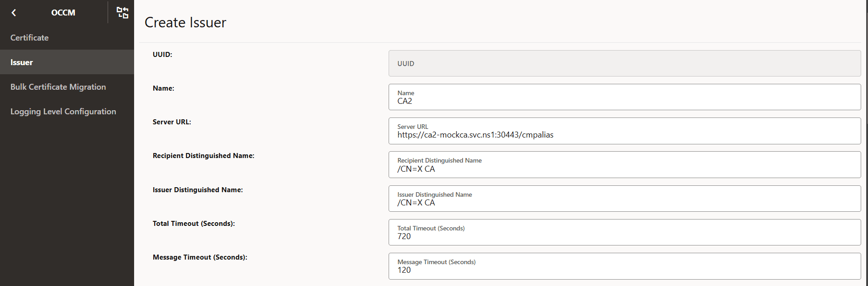Open the application switcher icon next to OCCM
Screen dimensions: 868x286
122,12
